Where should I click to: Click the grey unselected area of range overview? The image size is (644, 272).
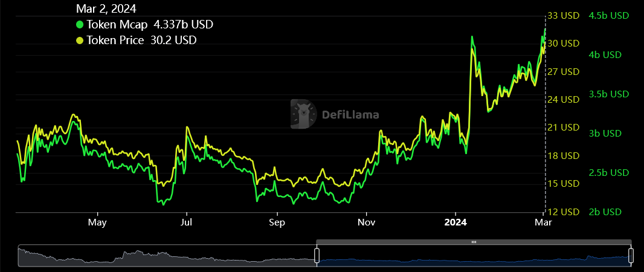[166, 256]
